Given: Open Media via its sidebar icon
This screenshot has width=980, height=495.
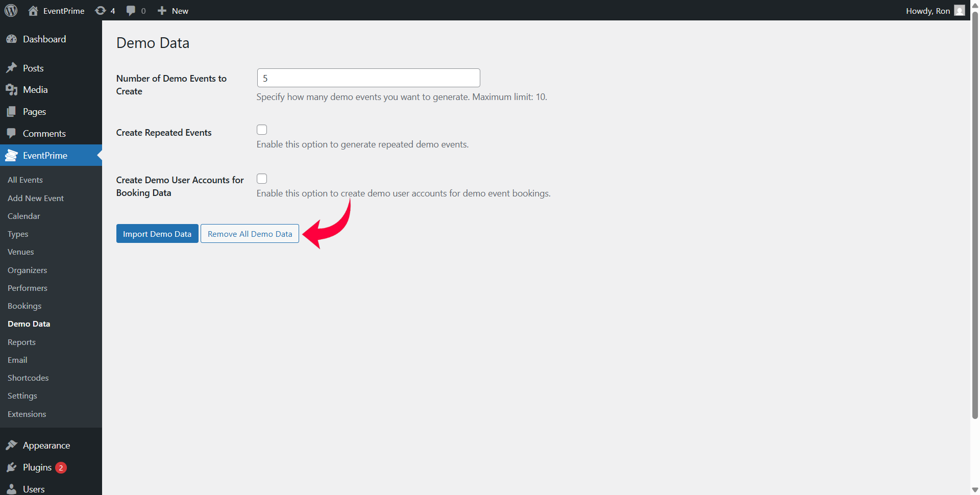Looking at the screenshot, I should tap(11, 90).
